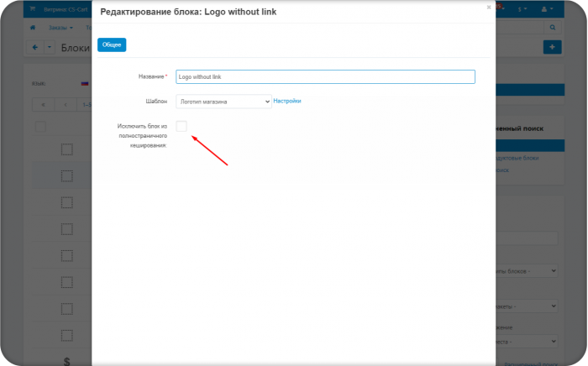Open caret menu next to back arrow
The height and width of the screenshot is (366, 588).
(x=50, y=47)
